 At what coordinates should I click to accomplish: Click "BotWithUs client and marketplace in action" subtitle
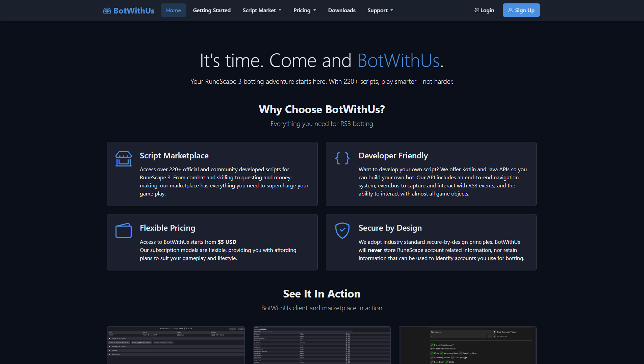pyautogui.click(x=322, y=308)
